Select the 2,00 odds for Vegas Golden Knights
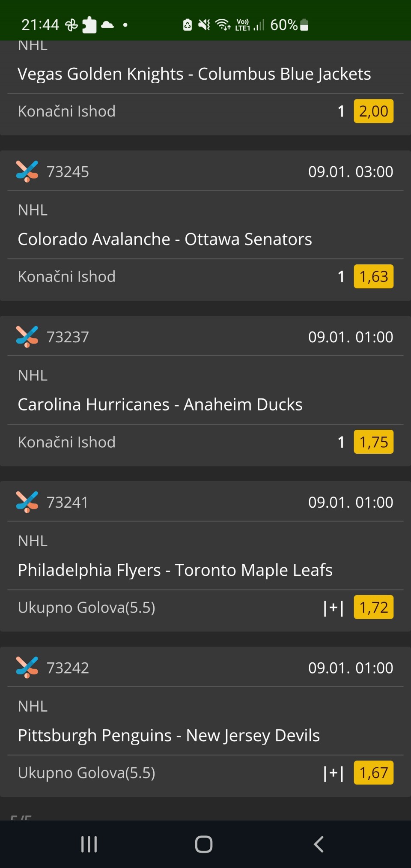411x868 pixels. coord(373,111)
